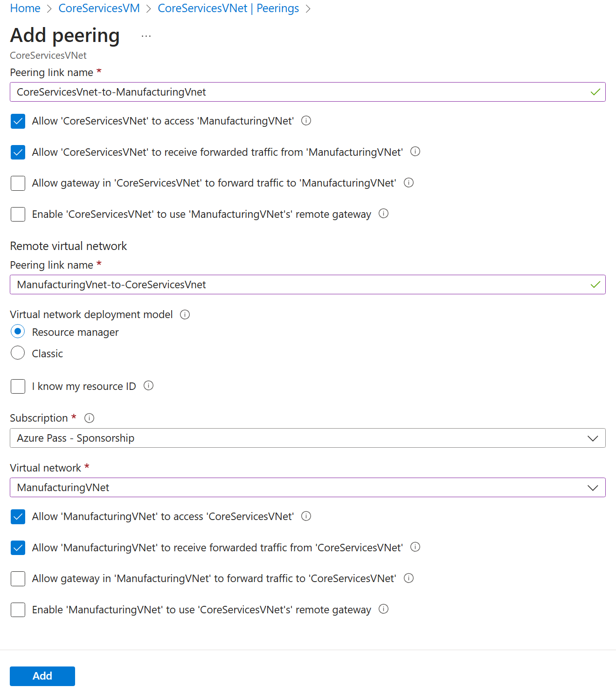
Task: Select the Classic deployment model
Action: (x=17, y=353)
